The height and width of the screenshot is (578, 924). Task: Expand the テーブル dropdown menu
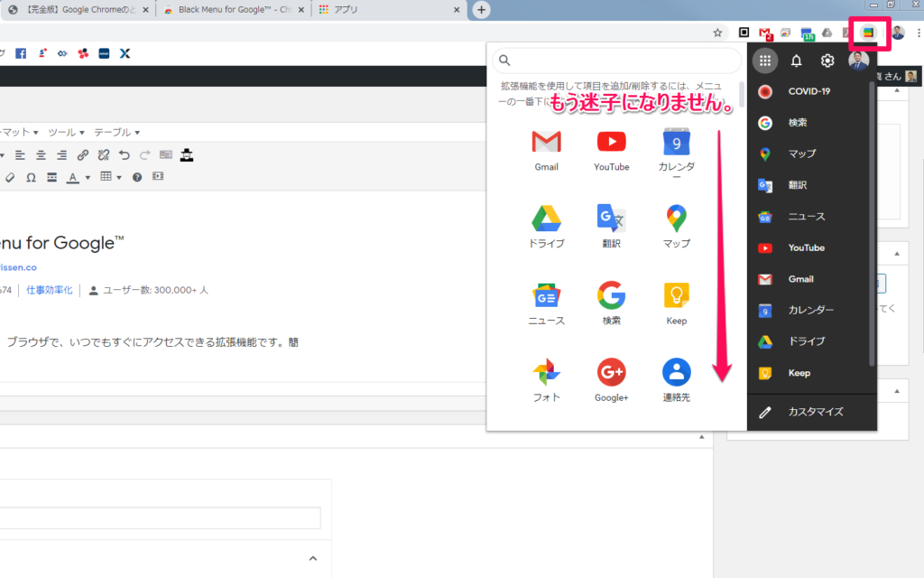116,132
